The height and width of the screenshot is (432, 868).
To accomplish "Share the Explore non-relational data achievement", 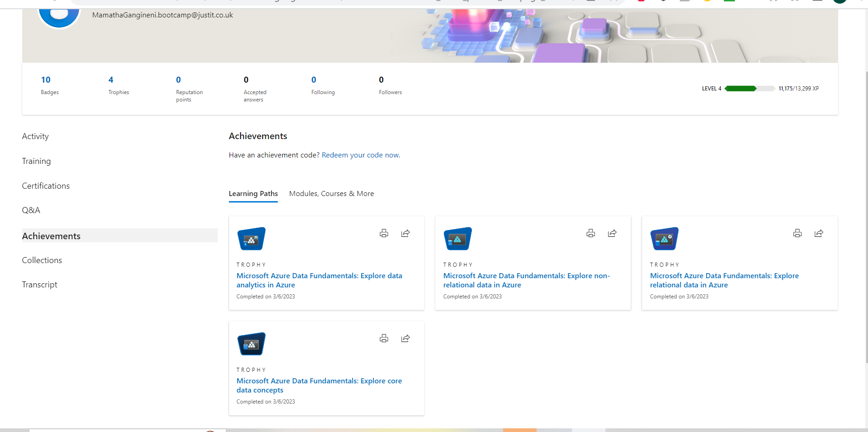I will coord(612,233).
